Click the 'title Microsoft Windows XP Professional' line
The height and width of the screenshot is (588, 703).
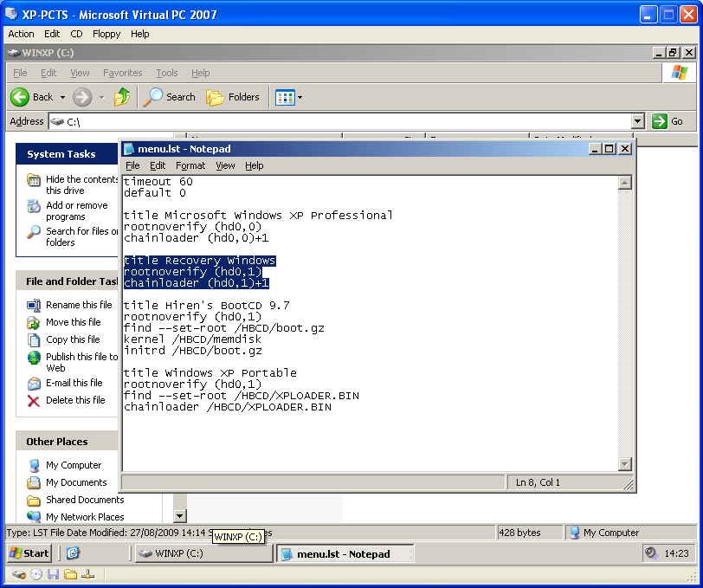(x=258, y=216)
